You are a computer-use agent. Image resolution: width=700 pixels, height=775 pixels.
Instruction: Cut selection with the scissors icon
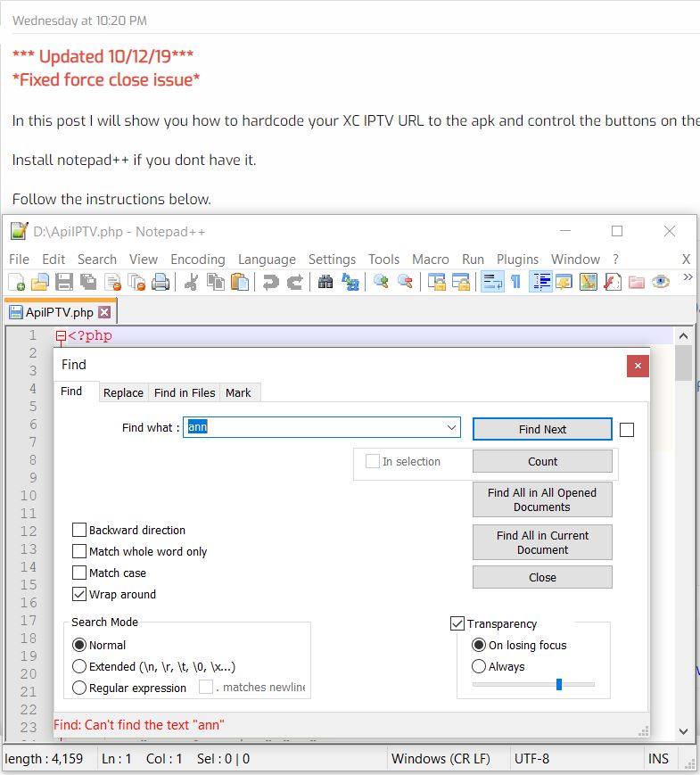[192, 282]
